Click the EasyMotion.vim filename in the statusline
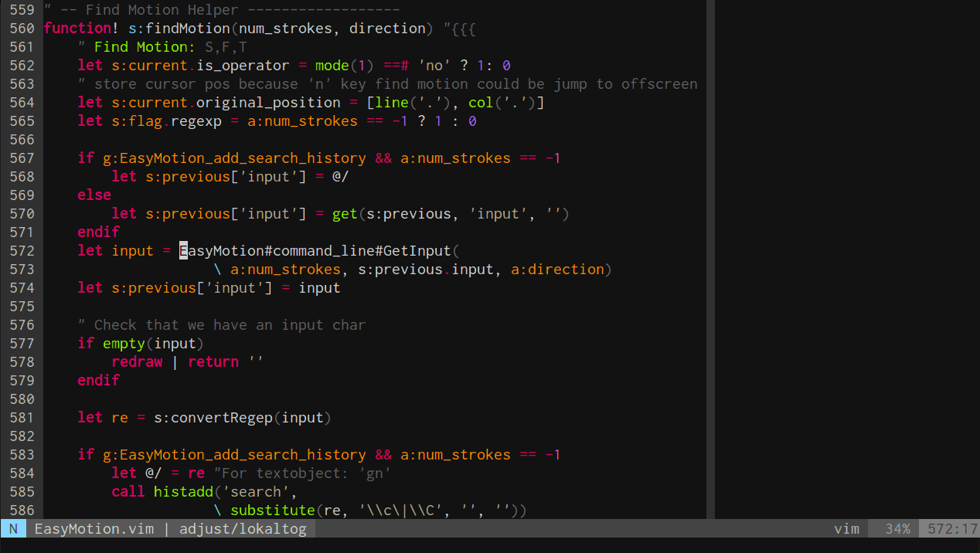The height and width of the screenshot is (553, 980). point(94,528)
